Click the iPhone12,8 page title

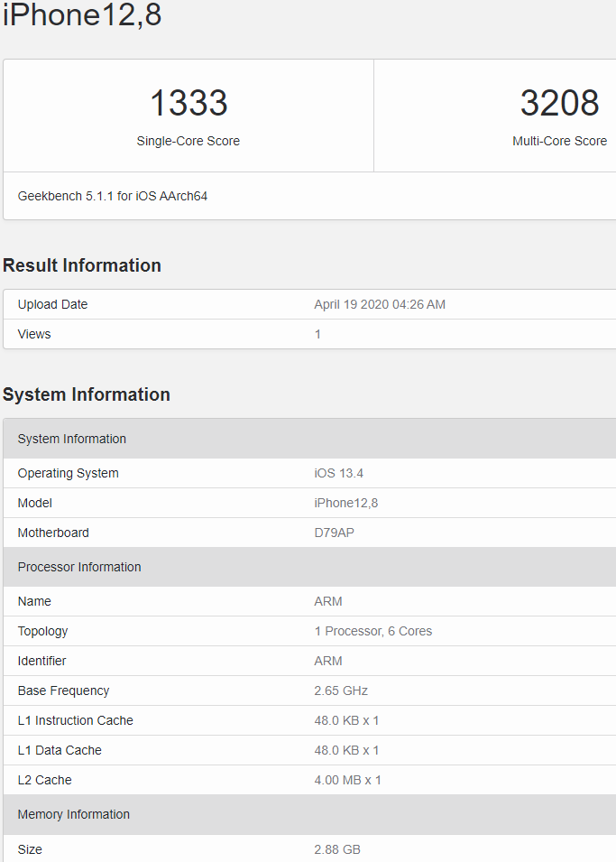[82, 14]
